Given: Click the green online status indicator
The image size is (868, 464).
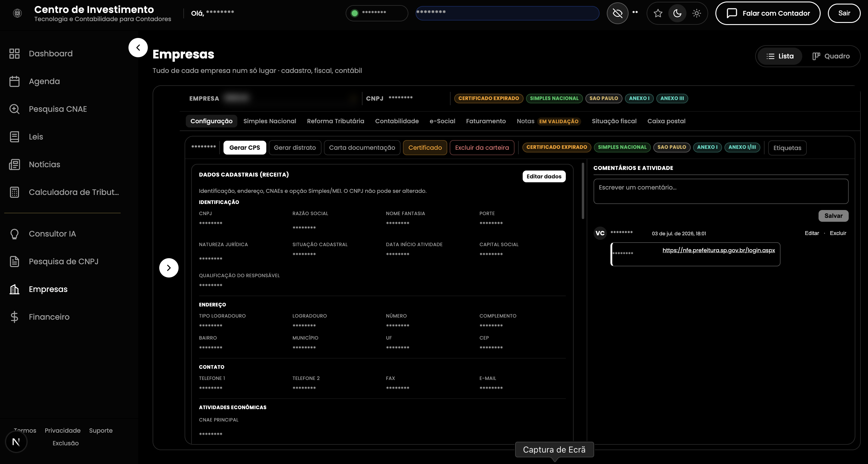Looking at the screenshot, I should [x=354, y=13].
